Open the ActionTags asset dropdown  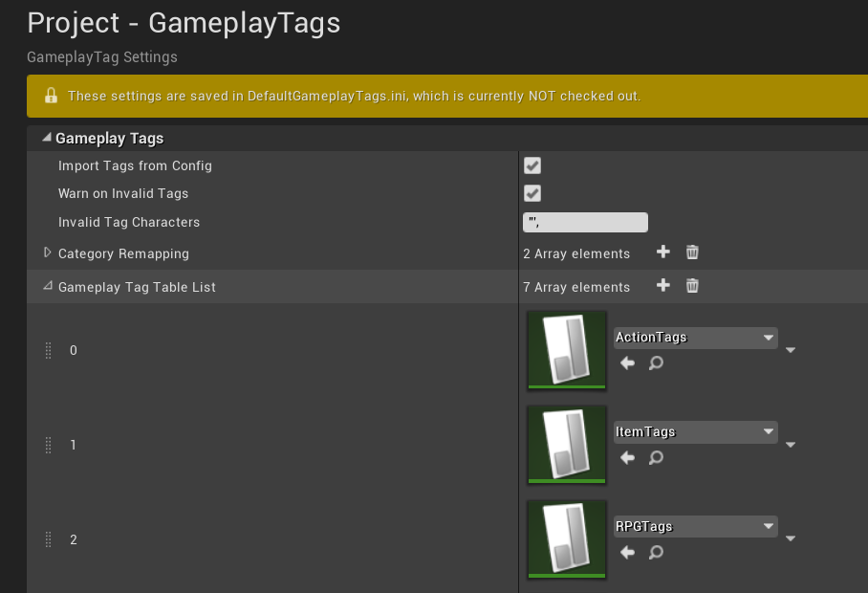[695, 338]
